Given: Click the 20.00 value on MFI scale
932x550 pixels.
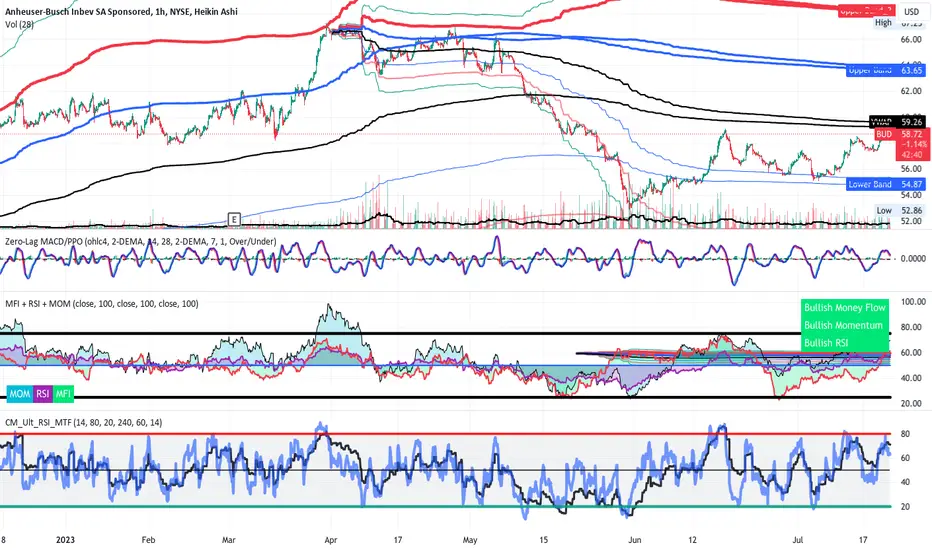Looking at the screenshot, I should pyautogui.click(x=912, y=403).
